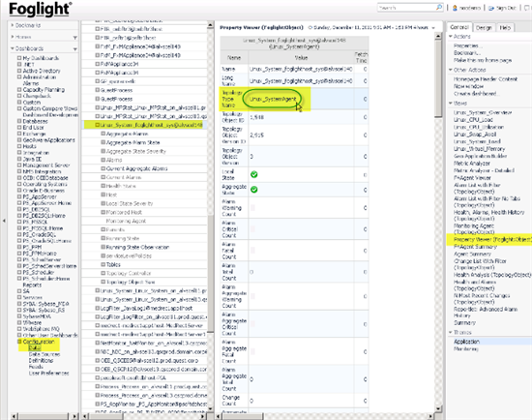Open the General tab

[x=459, y=27]
